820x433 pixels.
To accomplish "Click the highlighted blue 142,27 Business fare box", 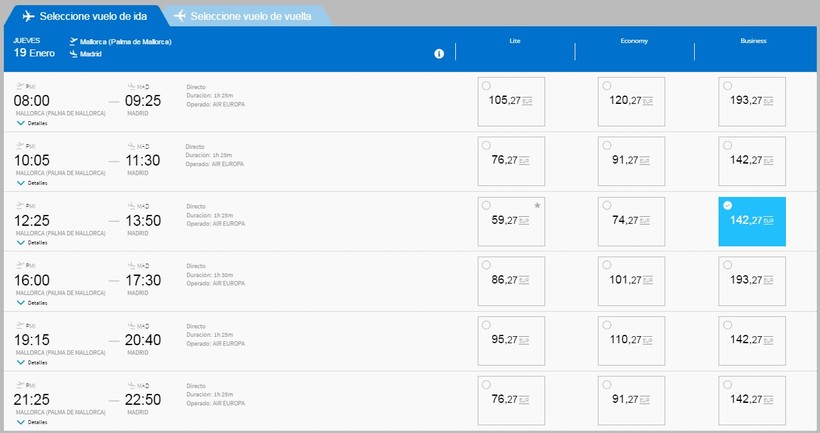I will (x=751, y=222).
